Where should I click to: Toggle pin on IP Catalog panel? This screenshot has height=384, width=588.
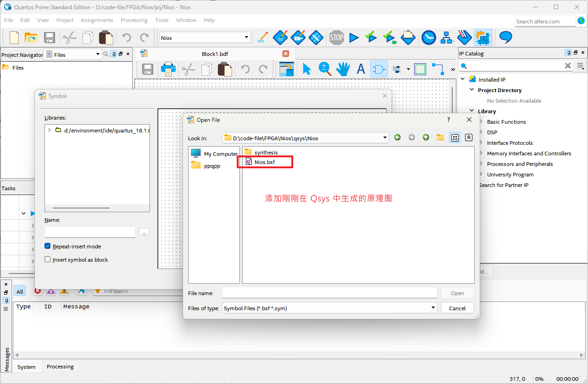(x=569, y=54)
